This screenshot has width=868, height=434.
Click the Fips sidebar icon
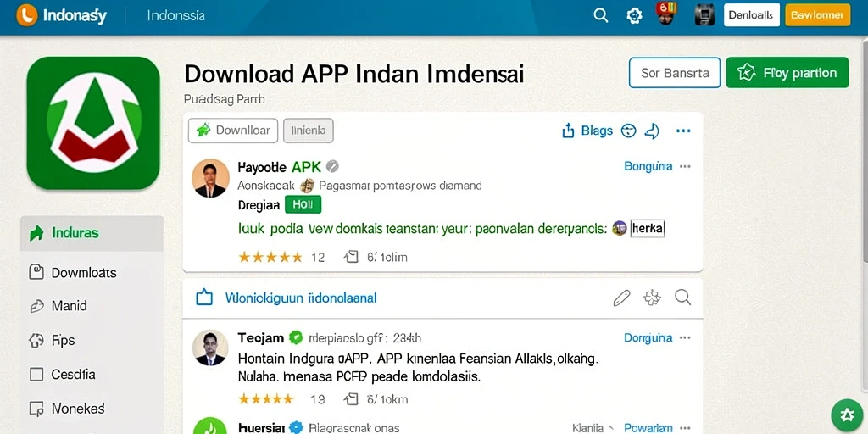coord(36,340)
